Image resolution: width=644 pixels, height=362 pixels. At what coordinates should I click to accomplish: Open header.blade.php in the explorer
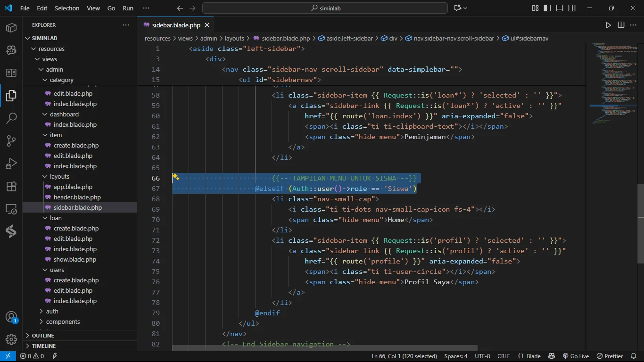click(x=77, y=197)
